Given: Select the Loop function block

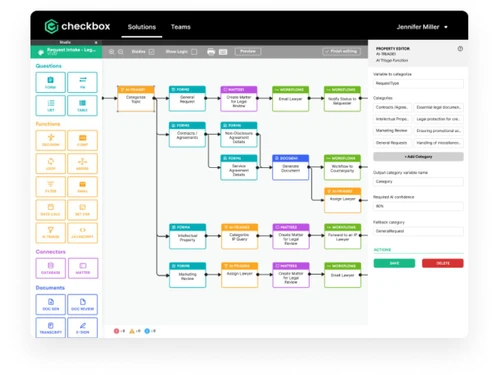Looking at the screenshot, I should 50,163.
